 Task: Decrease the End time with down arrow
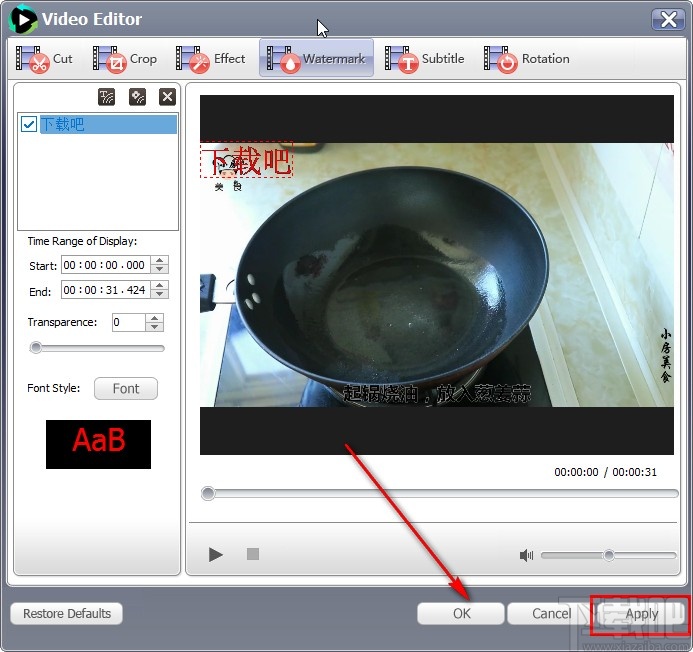click(x=160, y=294)
